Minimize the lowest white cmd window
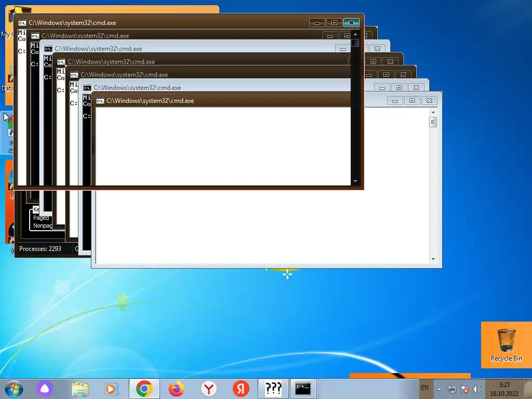Image resolution: width=532 pixels, height=399 pixels. (x=395, y=101)
